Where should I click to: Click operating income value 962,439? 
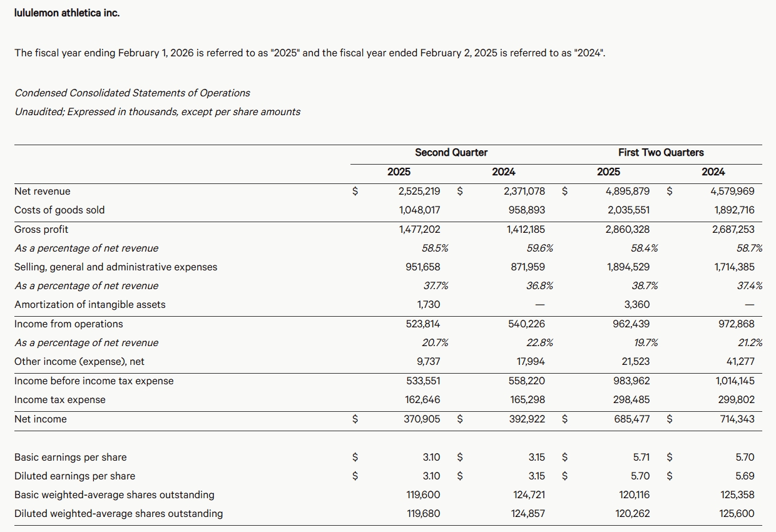pos(631,324)
